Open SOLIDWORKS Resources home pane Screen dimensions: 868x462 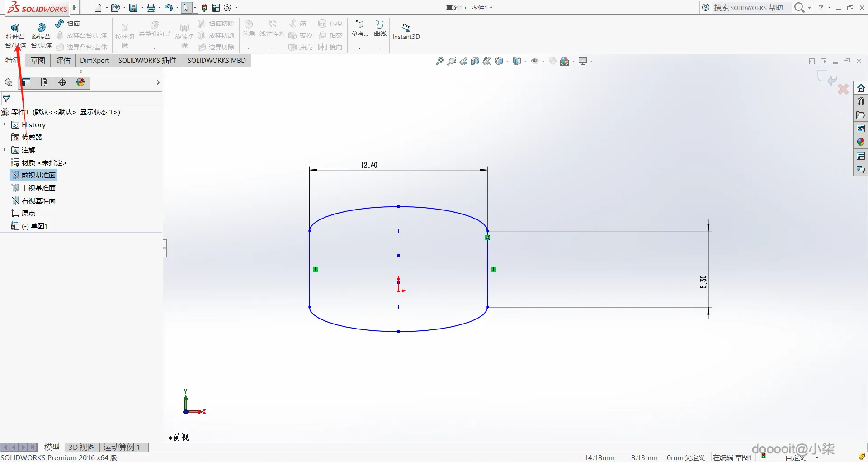click(x=861, y=88)
